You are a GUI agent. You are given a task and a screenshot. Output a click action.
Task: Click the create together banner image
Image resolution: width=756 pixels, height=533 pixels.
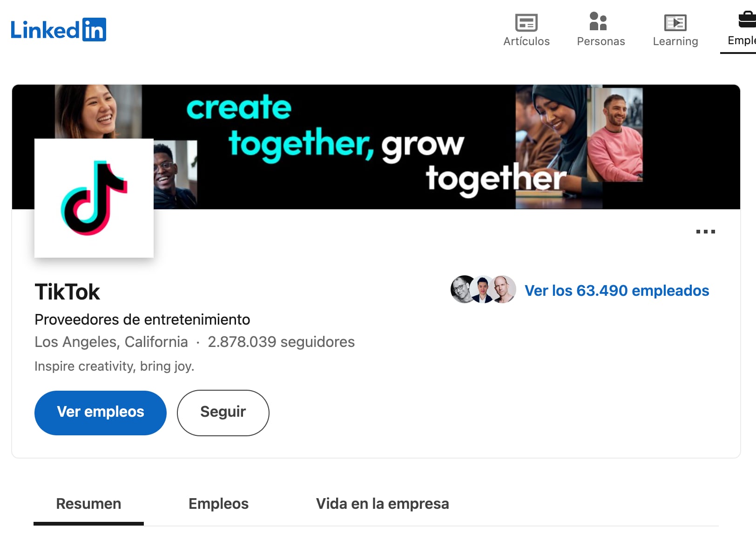[376, 147]
